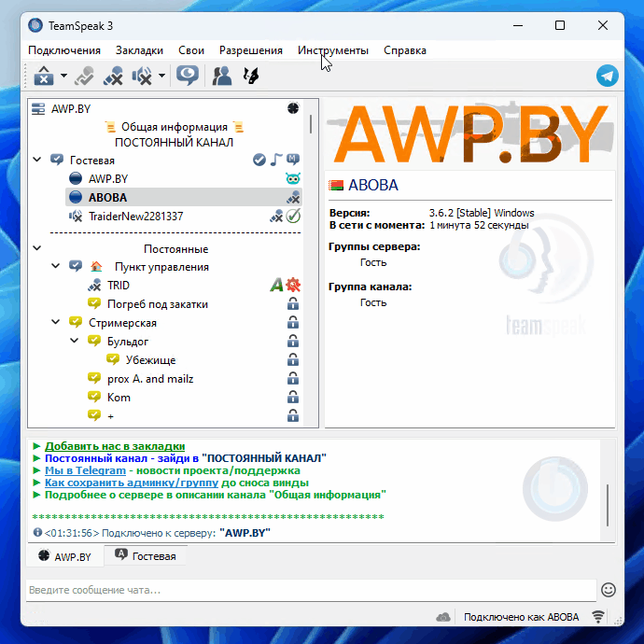Viewport: 644px width, 644px height.
Task: Click the default channel checkmark icon on Гостевая
Action: pyautogui.click(x=259, y=160)
